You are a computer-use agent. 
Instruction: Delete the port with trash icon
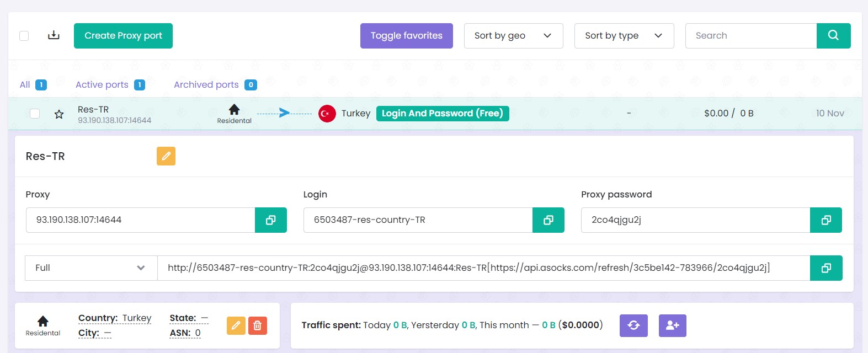tap(258, 325)
